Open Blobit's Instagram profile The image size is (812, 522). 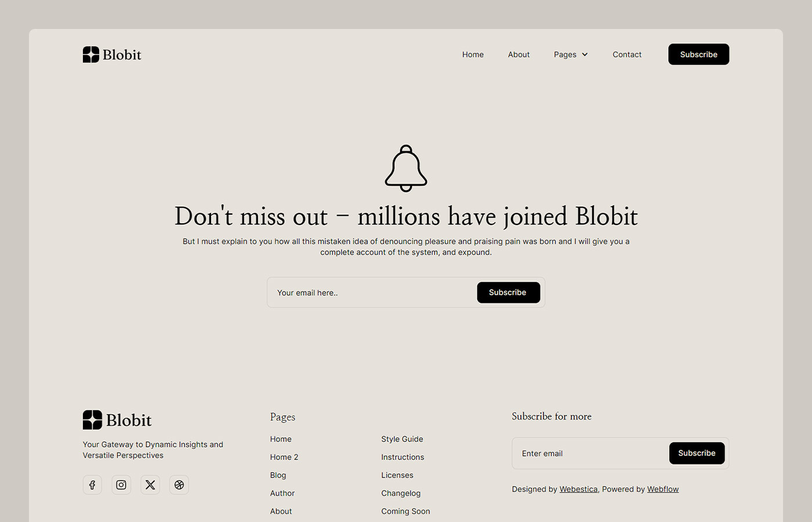pyautogui.click(x=121, y=485)
